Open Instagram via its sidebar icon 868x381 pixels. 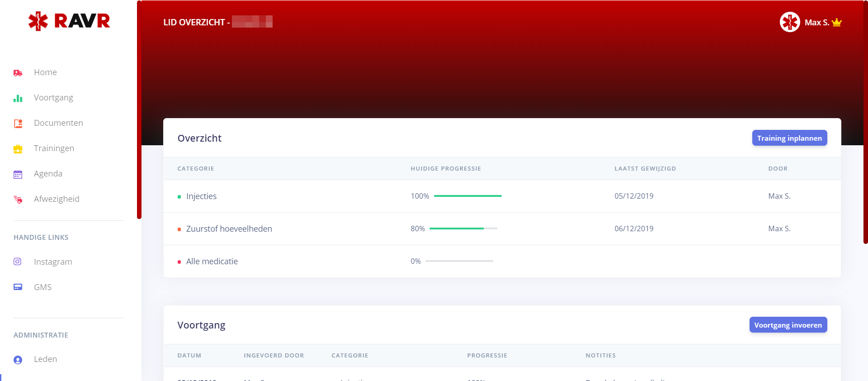pyautogui.click(x=18, y=262)
